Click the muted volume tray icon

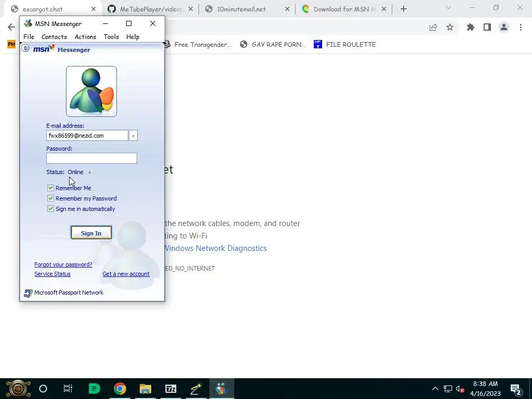pyautogui.click(x=460, y=389)
